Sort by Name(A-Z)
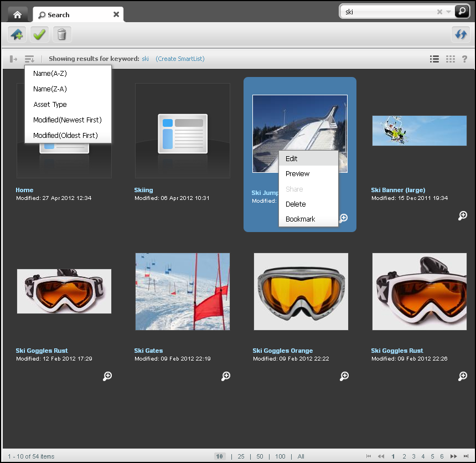Screen dimensions: 476x463 click(68, 74)
